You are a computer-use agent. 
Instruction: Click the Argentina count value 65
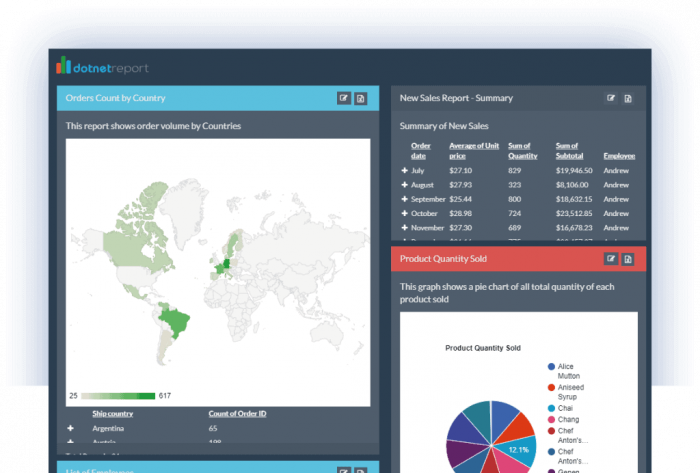click(213, 428)
